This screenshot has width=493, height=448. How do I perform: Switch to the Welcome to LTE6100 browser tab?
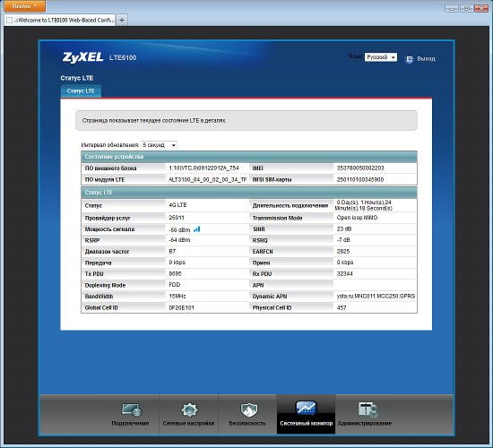60,20
